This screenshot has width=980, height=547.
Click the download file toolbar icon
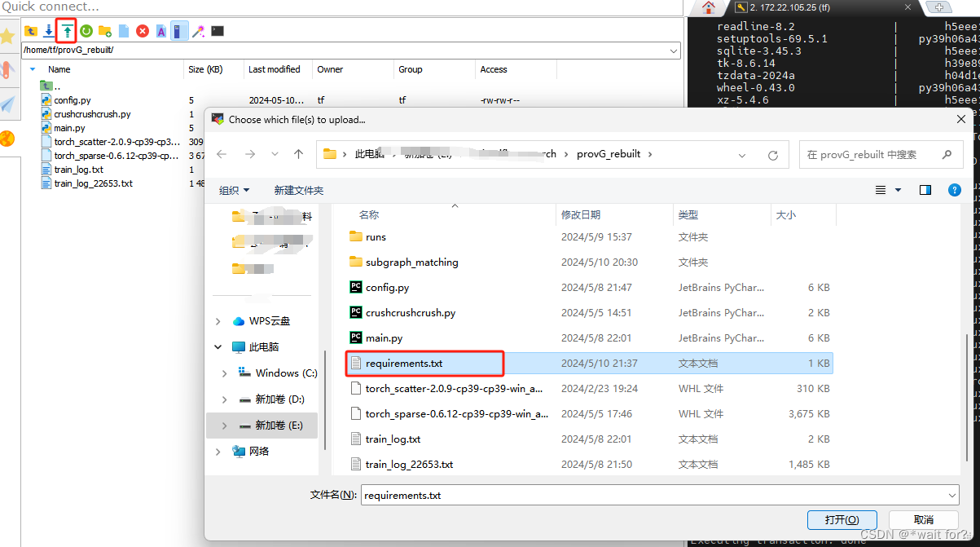point(48,30)
